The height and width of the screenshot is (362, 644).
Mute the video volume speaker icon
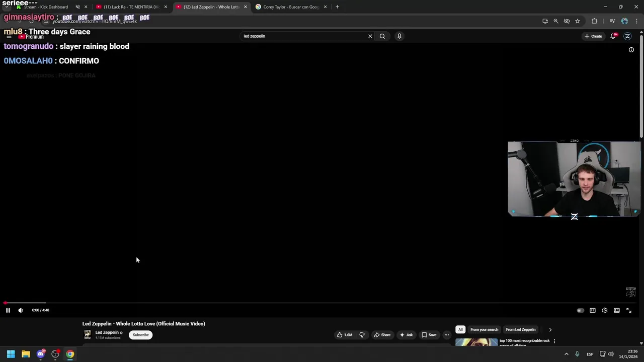(x=21, y=310)
